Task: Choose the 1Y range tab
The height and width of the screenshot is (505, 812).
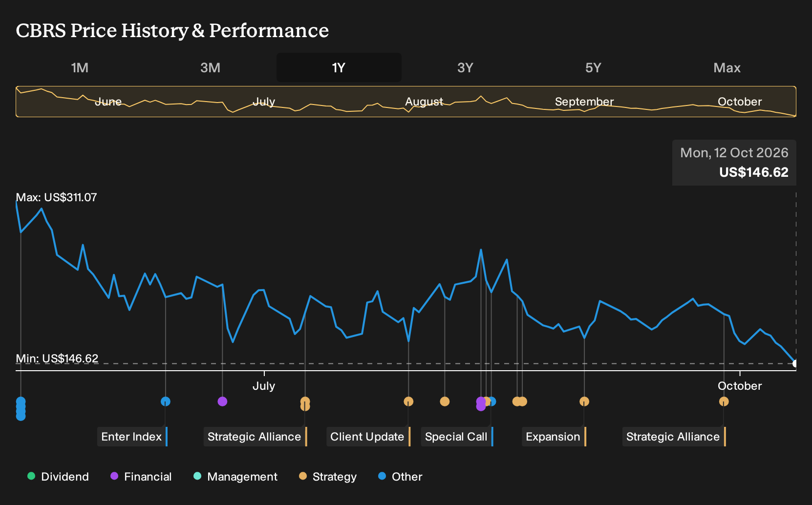Action: (339, 67)
